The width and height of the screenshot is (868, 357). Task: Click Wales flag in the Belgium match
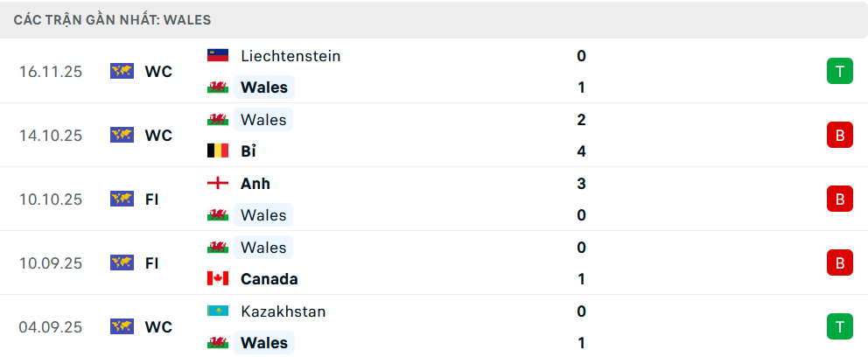pos(217,120)
